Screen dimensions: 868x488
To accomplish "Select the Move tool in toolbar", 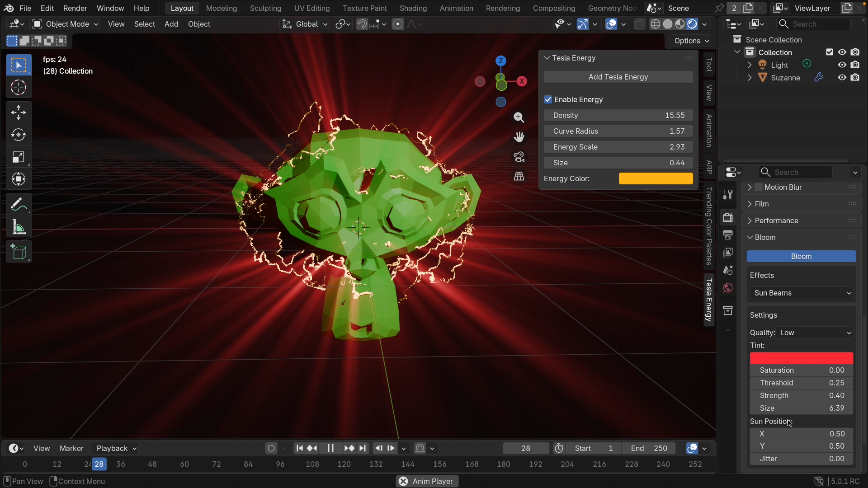I will pyautogui.click(x=19, y=113).
